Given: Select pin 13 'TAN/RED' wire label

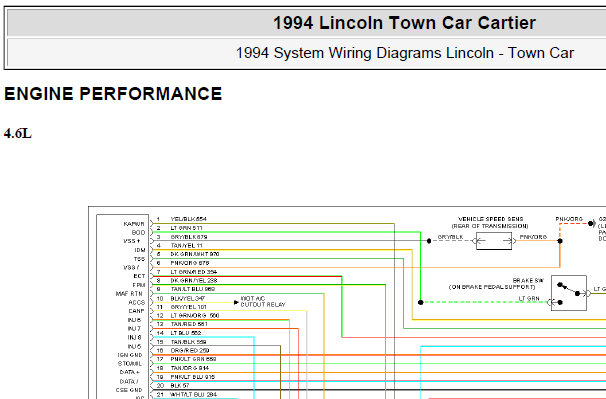Looking at the screenshot, I should 189,324.
